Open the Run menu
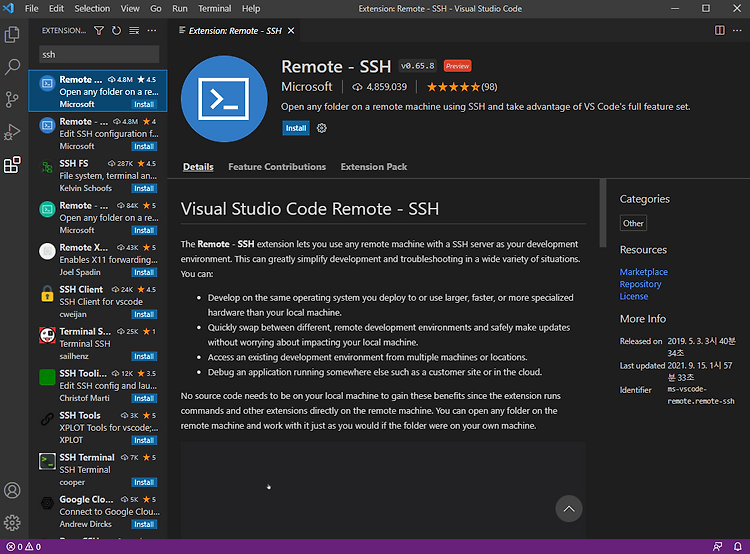Viewport: 750px width, 554px height. pyautogui.click(x=179, y=9)
